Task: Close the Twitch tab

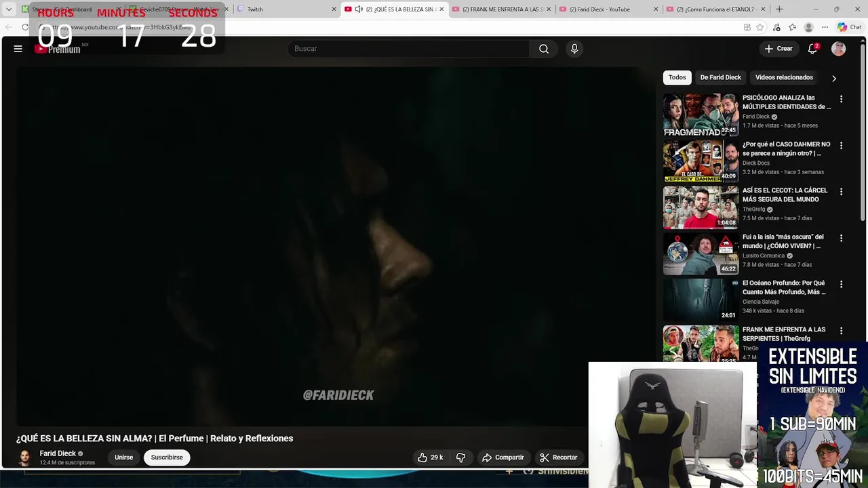Action: [x=334, y=9]
